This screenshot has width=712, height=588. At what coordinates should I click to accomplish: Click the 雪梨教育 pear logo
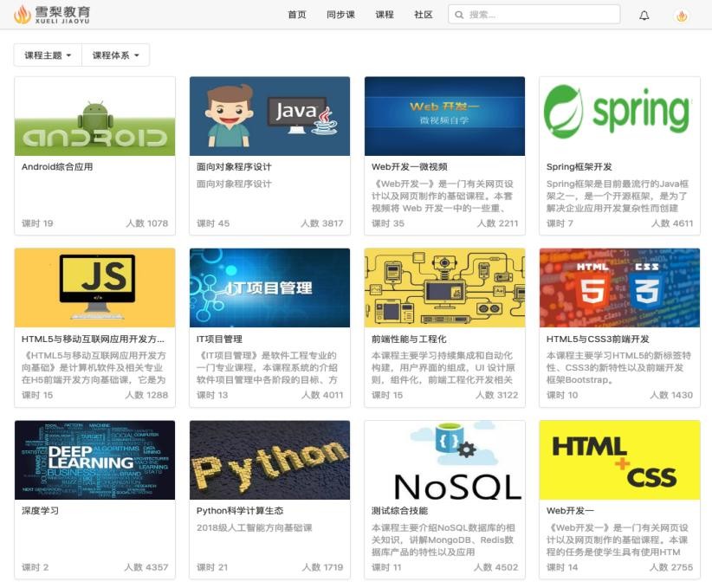tap(52, 14)
